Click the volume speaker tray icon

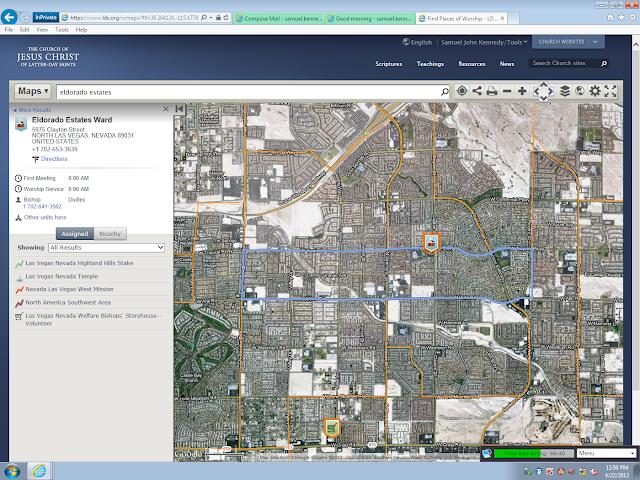coord(572,471)
